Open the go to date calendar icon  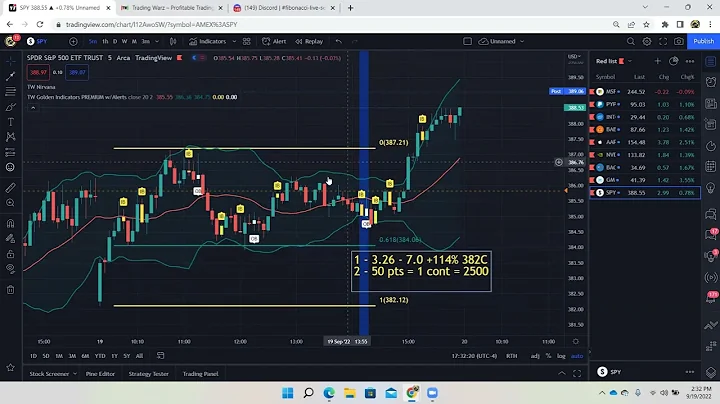(x=160, y=356)
